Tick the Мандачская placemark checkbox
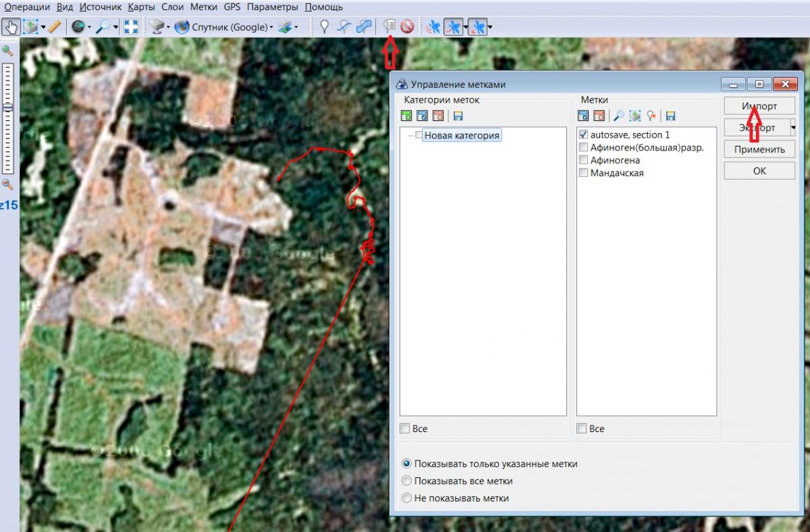Screen dimensions: 810x532 pyautogui.click(x=583, y=174)
